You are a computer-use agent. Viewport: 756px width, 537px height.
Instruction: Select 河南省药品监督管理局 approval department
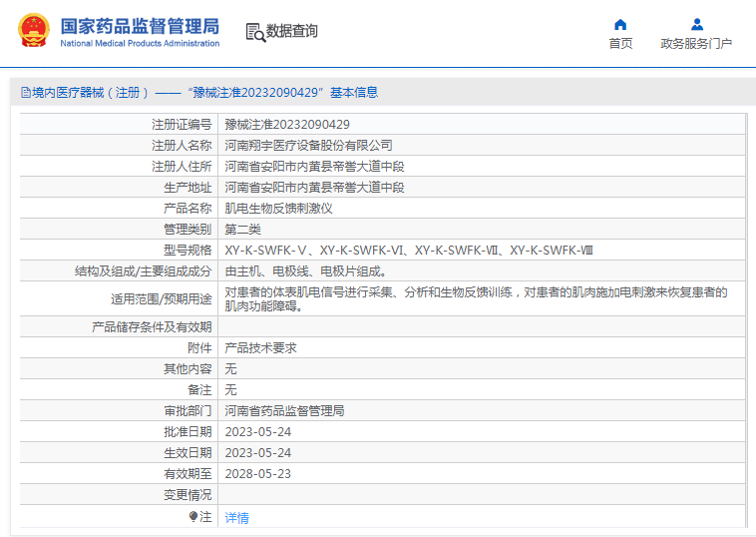(284, 411)
